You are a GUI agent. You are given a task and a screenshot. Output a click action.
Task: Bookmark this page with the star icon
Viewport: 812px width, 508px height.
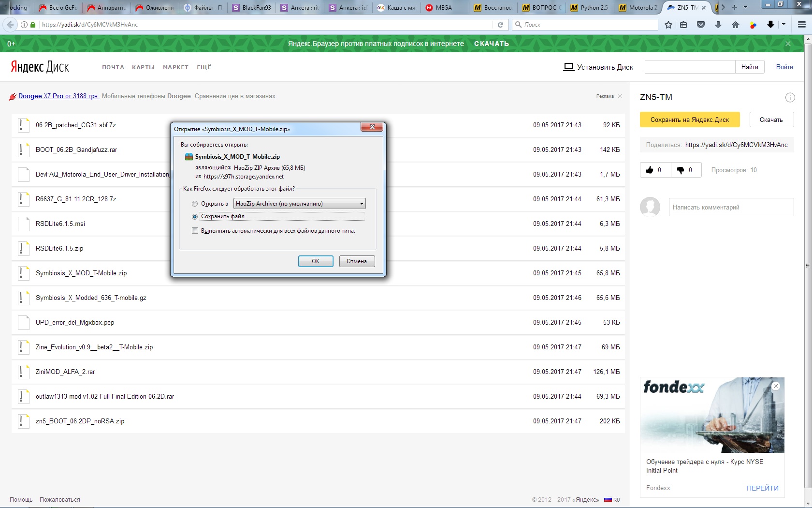[668, 25]
